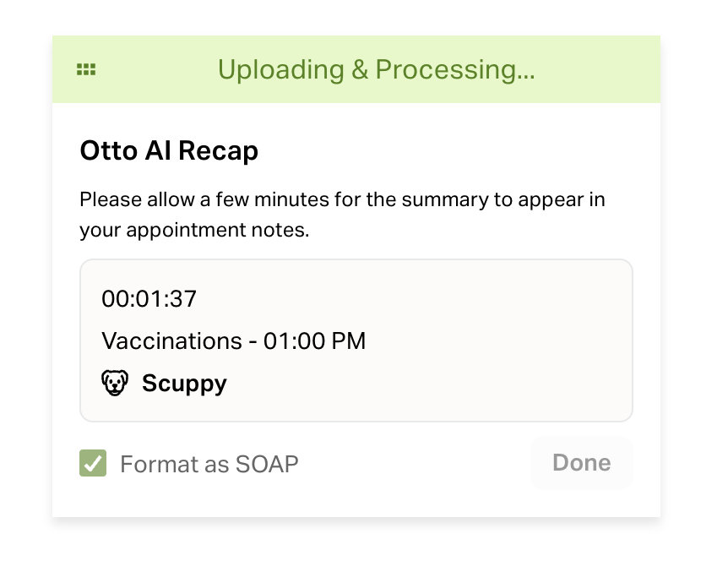Screen dimensions: 728x561
Task: Click the word 'Otto' in the title
Action: coord(109,150)
